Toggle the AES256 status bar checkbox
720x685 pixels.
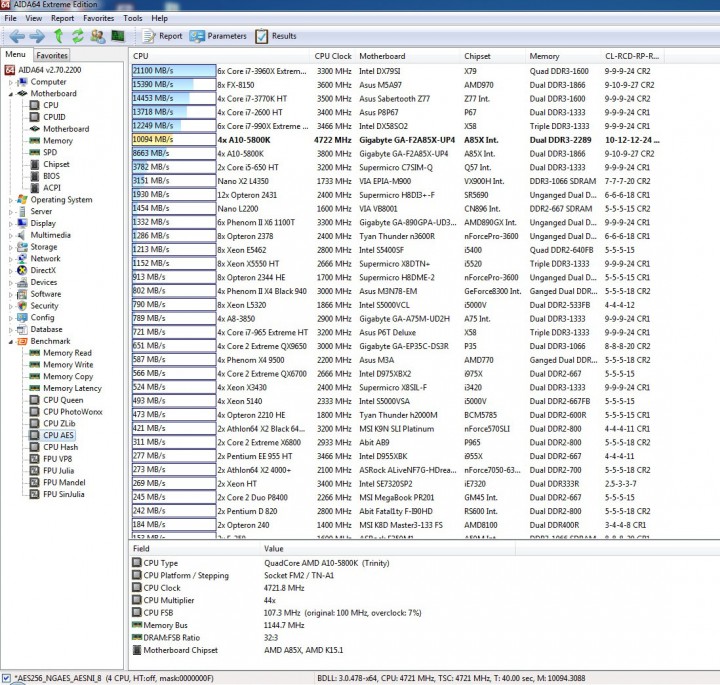click(x=6, y=678)
